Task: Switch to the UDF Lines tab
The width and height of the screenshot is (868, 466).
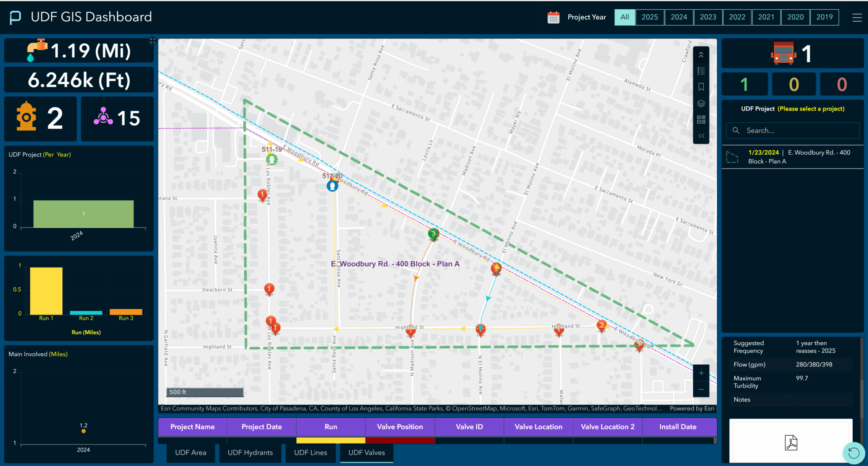Action: [310, 452]
